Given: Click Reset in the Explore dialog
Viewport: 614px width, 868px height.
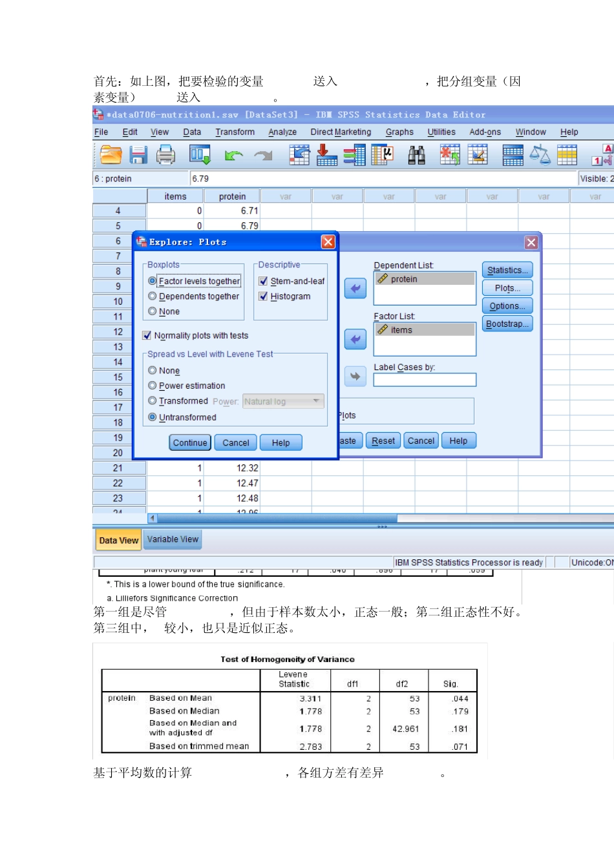Looking at the screenshot, I should click(x=383, y=440).
